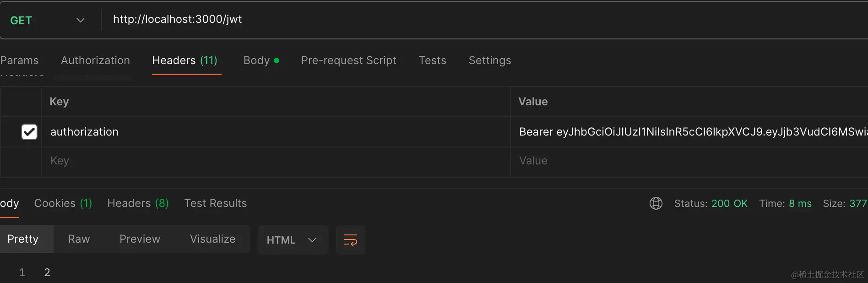The height and width of the screenshot is (283, 868).
Task: Open the Settings tab
Action: [489, 60]
